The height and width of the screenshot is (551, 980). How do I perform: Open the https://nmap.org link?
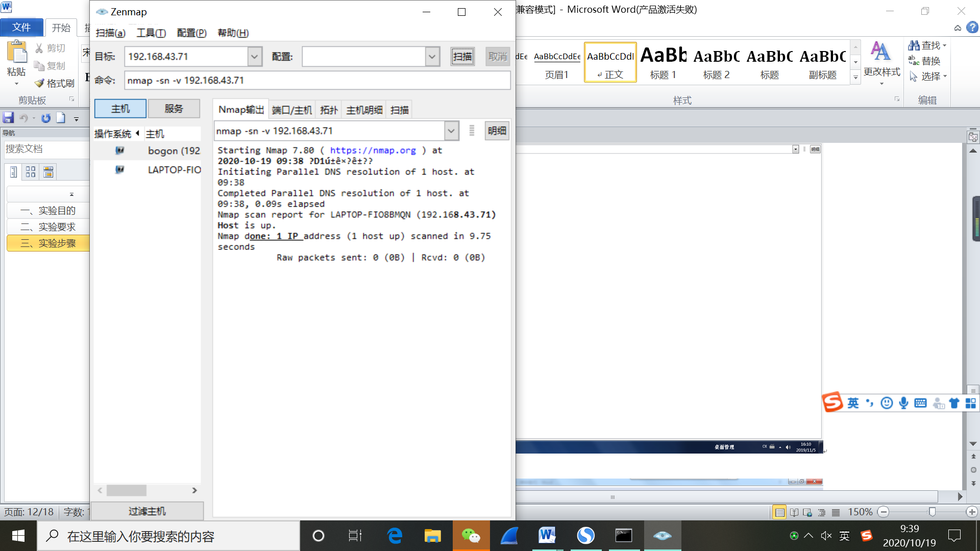click(373, 151)
